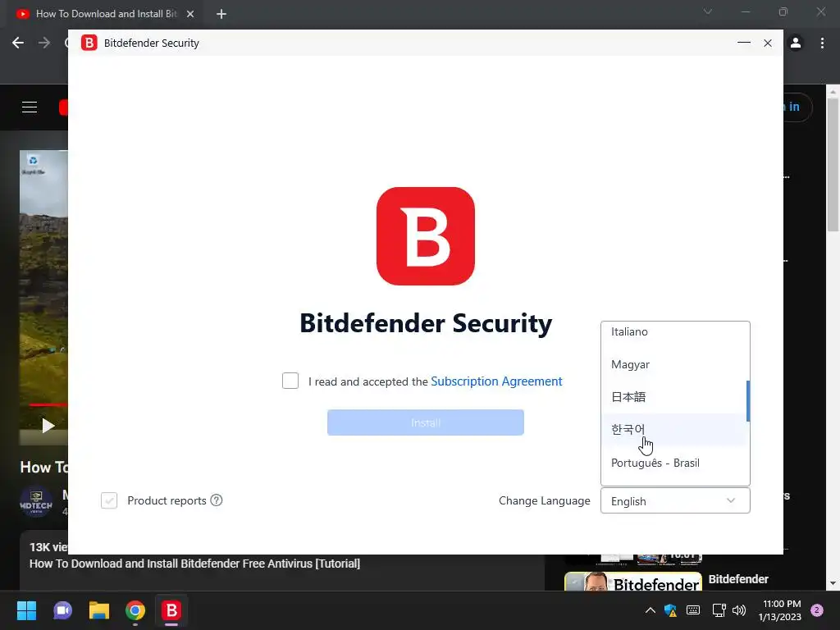Click the large Bitdefender B logo
The width and height of the screenshot is (840, 630).
click(426, 235)
